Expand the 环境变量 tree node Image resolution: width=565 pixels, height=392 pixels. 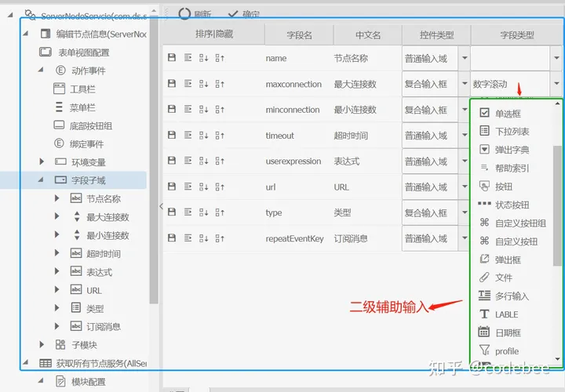point(42,162)
